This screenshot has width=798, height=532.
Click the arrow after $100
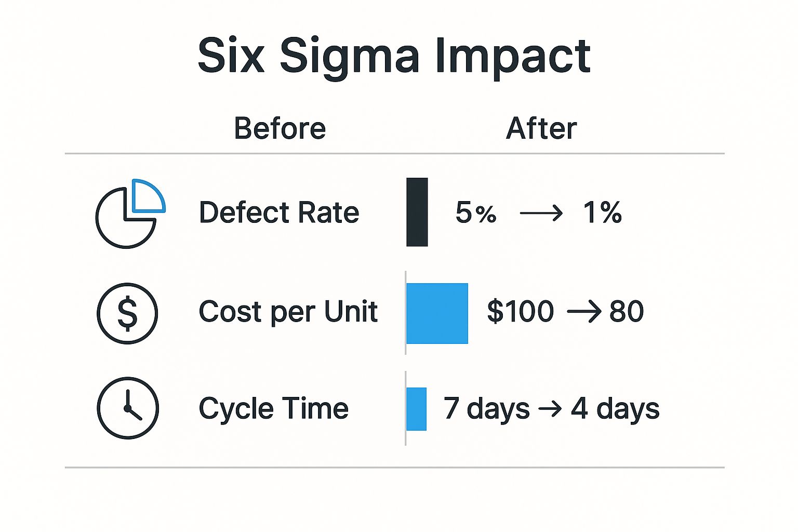click(584, 312)
